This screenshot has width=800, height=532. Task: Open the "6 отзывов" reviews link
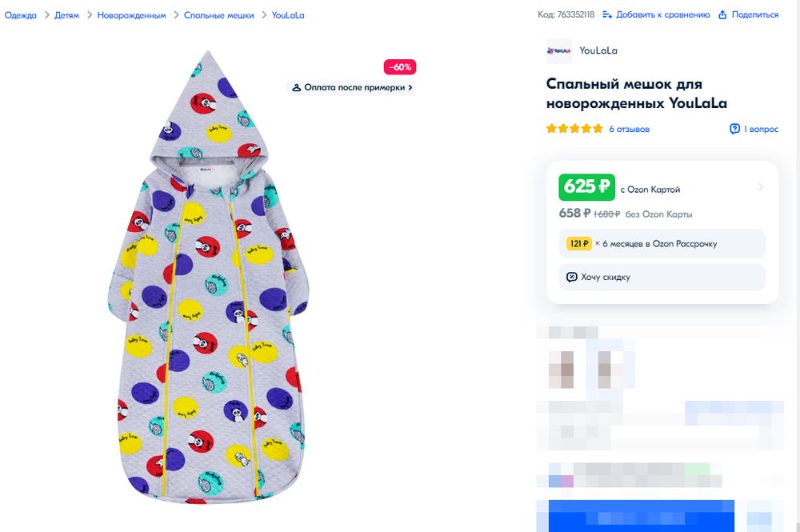click(630, 129)
